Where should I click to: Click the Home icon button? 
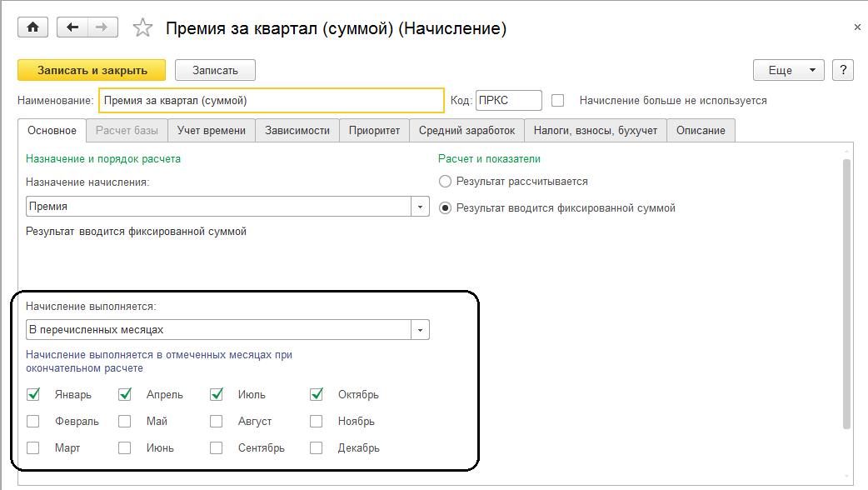pyautogui.click(x=33, y=27)
